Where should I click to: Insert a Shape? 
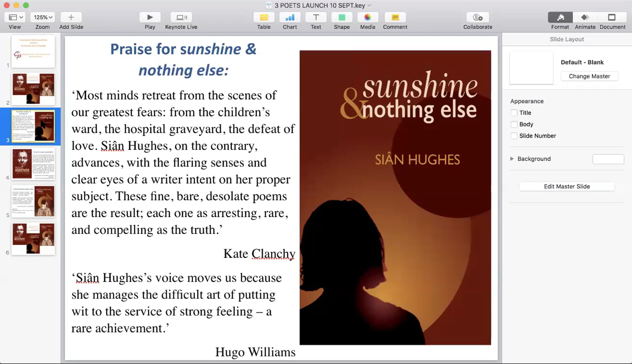tap(342, 17)
